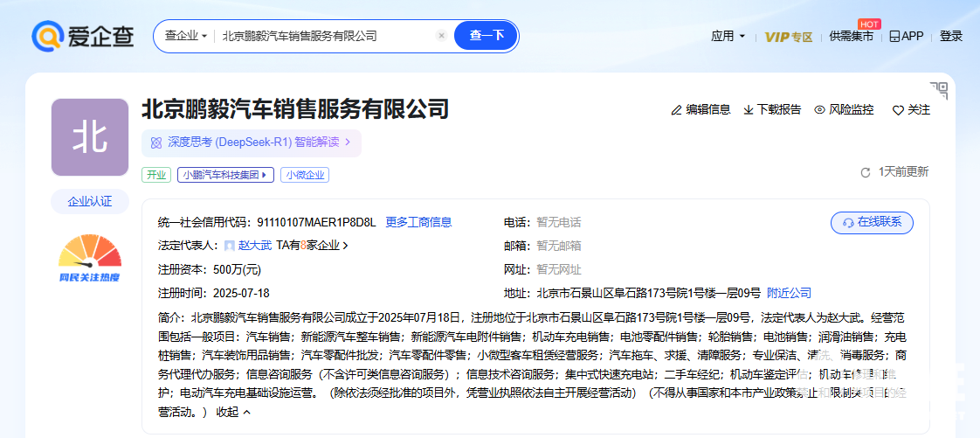Click the refresh update icon
980x438 pixels.
coord(866,172)
